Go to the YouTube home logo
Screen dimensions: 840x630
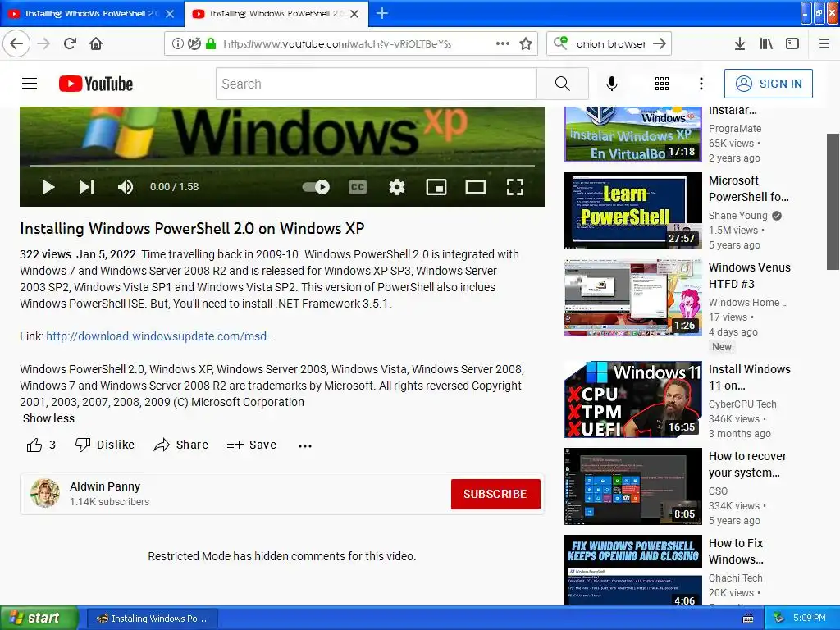96,84
